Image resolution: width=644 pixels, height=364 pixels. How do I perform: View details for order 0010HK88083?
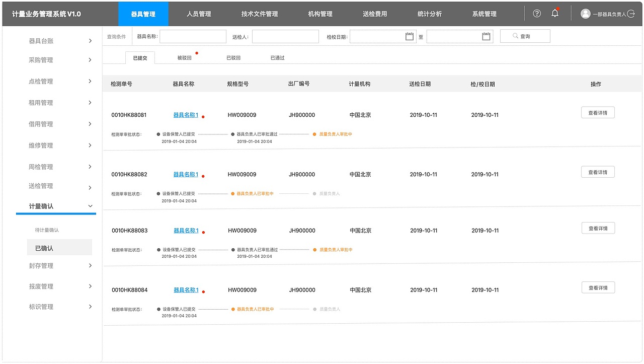pyautogui.click(x=598, y=228)
